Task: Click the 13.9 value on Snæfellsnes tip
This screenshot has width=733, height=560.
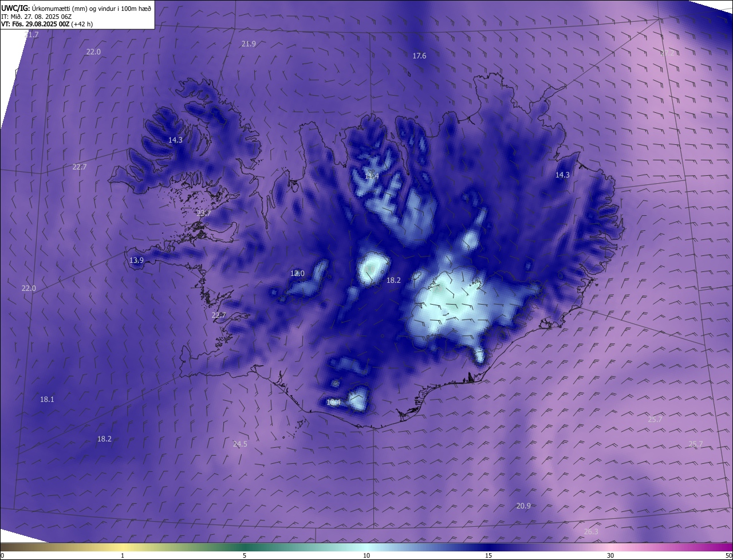Action: (136, 261)
